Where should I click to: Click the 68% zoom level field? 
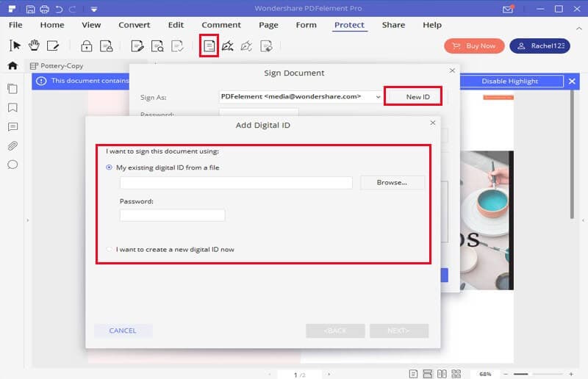click(x=485, y=374)
